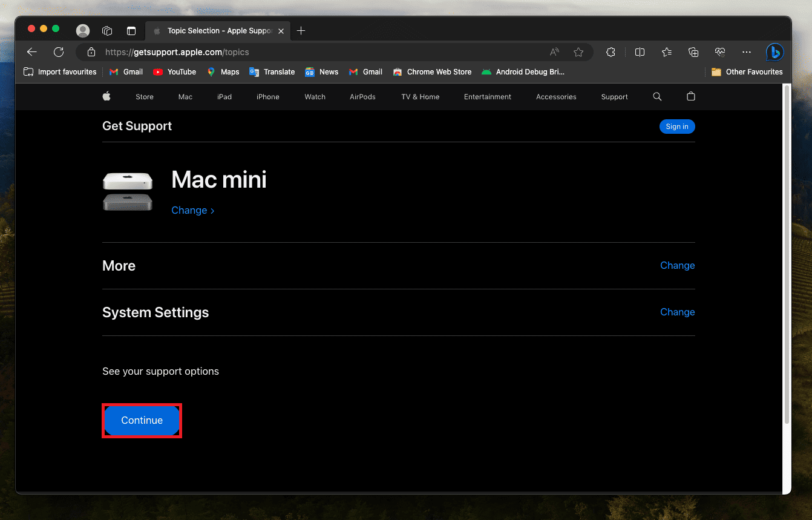Open the Bing Copilot sidebar icon
Screen dimensions: 812x520
pyautogui.click(x=774, y=52)
